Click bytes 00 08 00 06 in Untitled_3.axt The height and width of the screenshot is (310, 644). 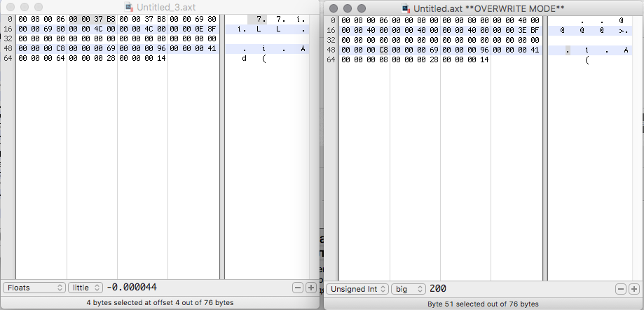pyautogui.click(x=42, y=19)
